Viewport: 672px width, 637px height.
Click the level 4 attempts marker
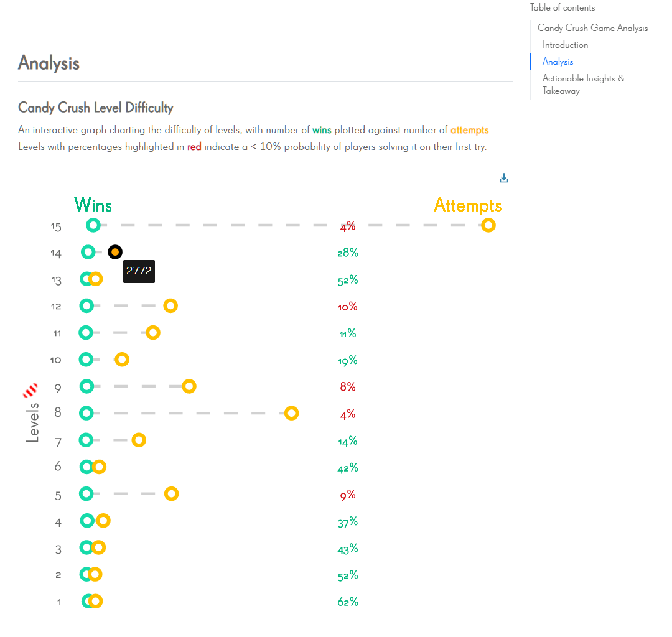[x=103, y=521]
